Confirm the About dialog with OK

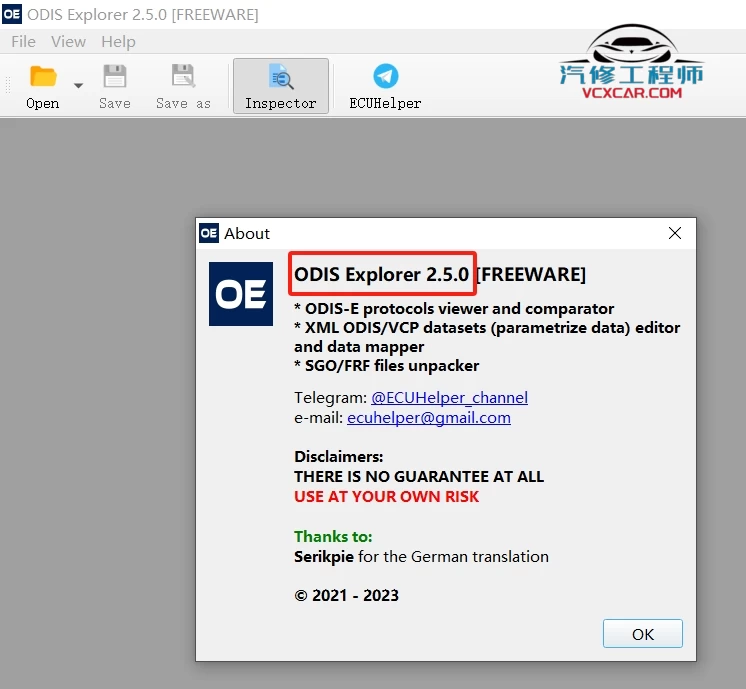[643, 634]
